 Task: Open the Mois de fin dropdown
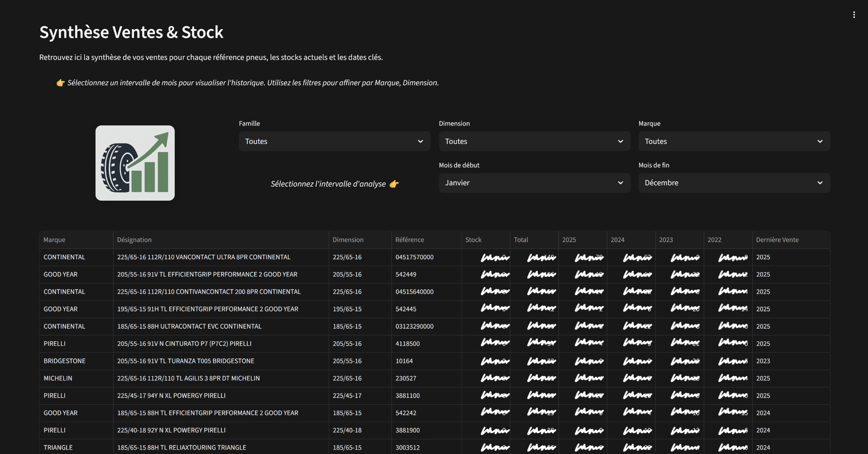click(733, 183)
